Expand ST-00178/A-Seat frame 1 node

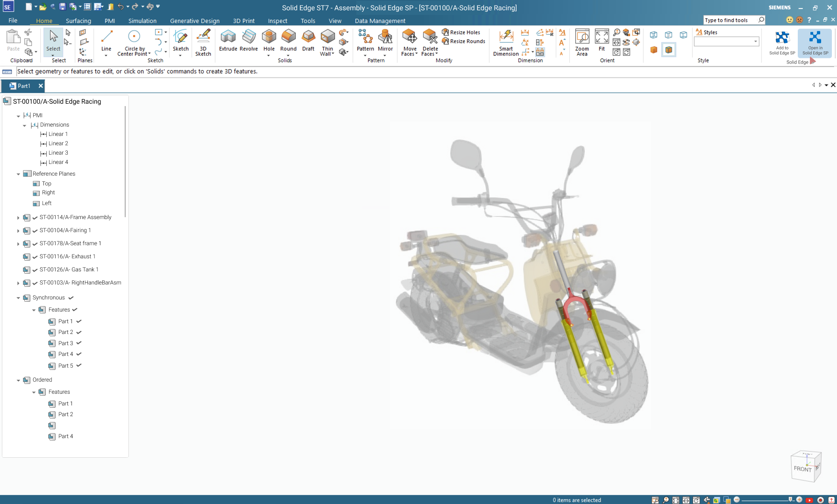(18, 244)
